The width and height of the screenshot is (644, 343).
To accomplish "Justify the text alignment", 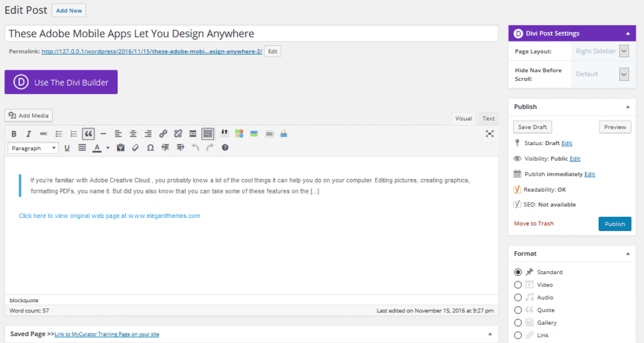I will 82,148.
